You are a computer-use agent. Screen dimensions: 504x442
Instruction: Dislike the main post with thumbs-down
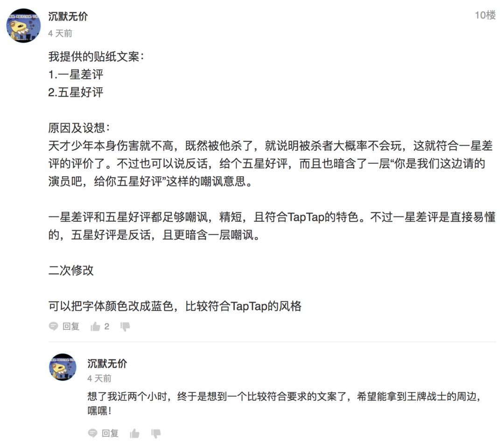(x=125, y=327)
